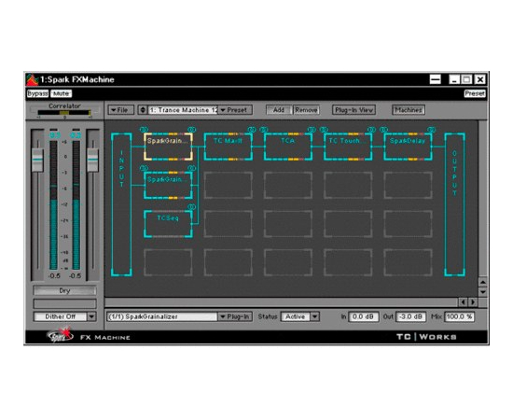Image resolution: width=513 pixels, height=420 pixels.
Task: Adjust the left input fader handle
Action: pyautogui.click(x=37, y=160)
